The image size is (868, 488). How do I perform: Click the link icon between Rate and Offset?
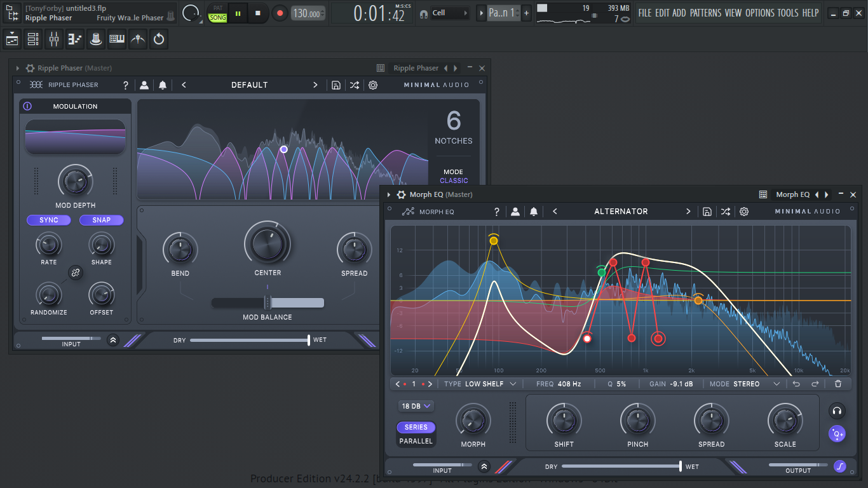(75, 273)
